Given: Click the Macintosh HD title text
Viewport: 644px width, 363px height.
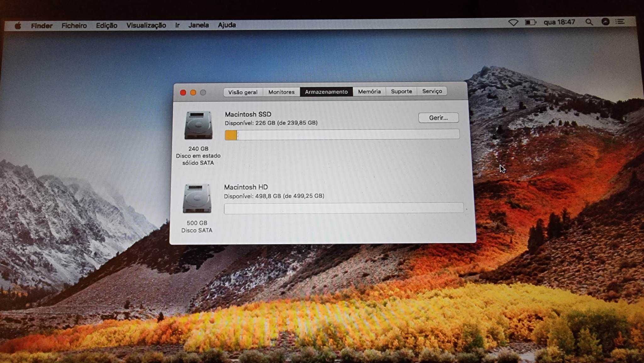Looking at the screenshot, I should point(246,187).
